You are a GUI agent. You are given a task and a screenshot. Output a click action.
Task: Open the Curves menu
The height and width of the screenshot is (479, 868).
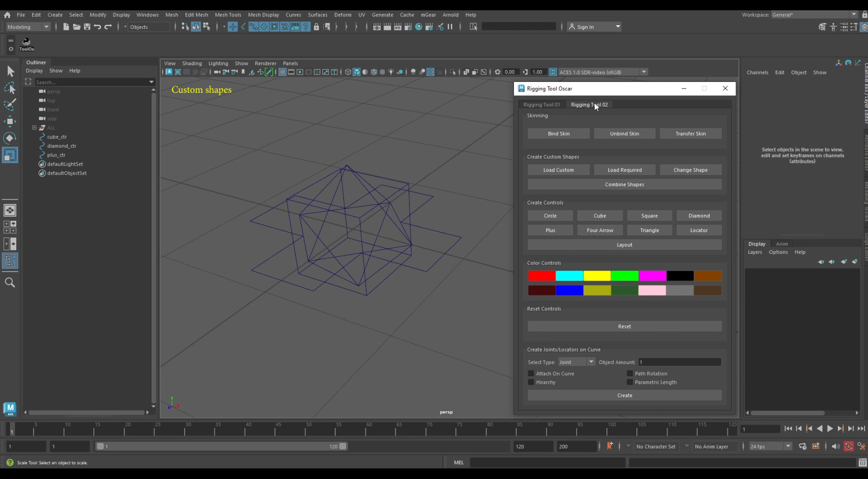(x=293, y=15)
